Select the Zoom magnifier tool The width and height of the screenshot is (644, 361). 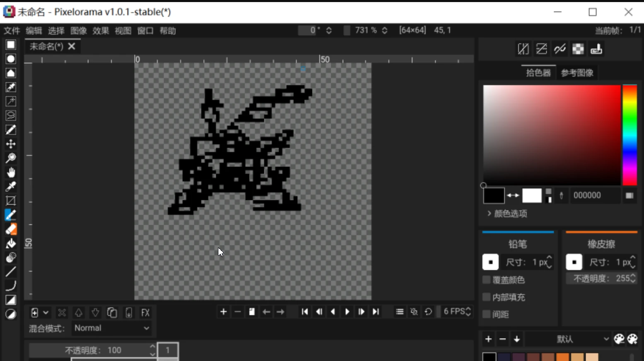click(x=11, y=158)
